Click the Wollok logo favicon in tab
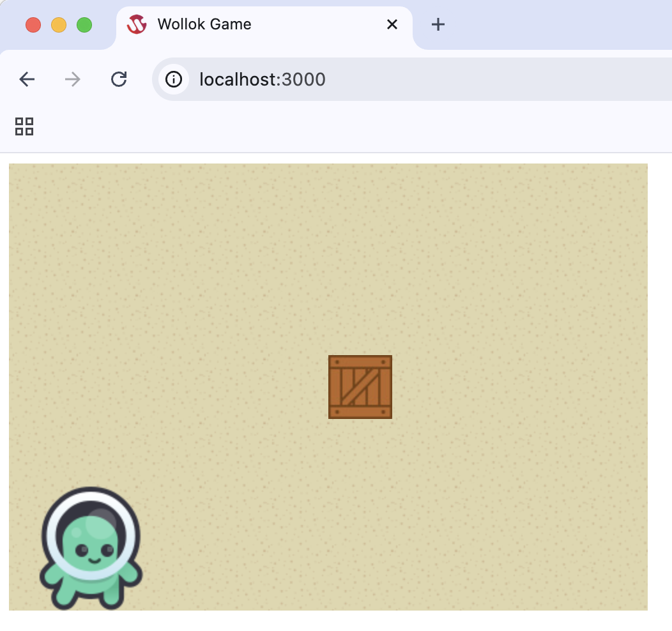The image size is (672, 631). coord(137,25)
